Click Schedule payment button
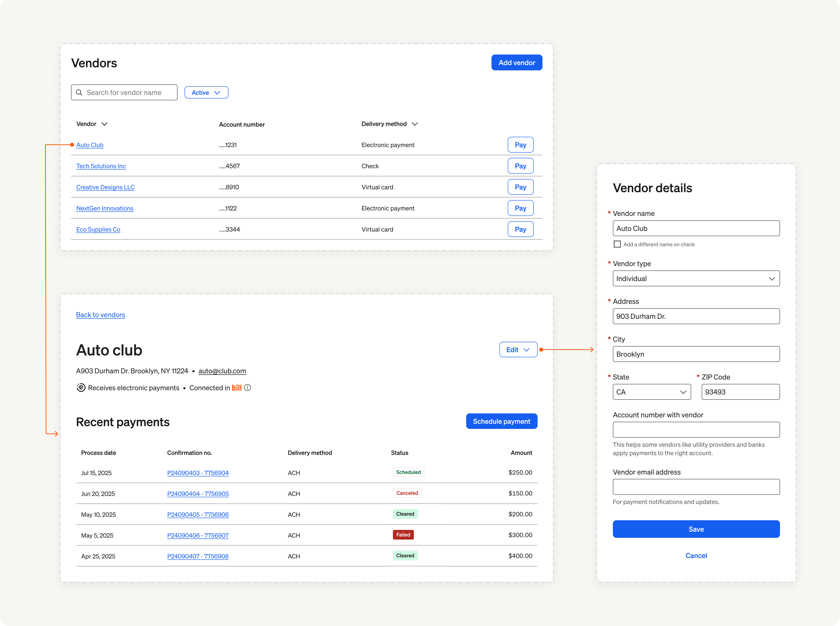 tap(501, 421)
